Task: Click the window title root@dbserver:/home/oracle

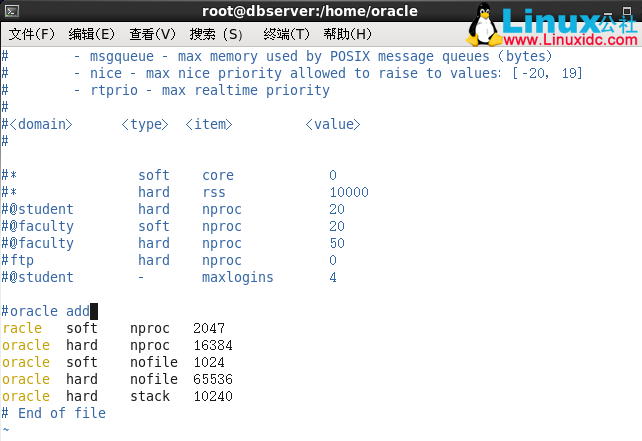Action: tap(310, 11)
